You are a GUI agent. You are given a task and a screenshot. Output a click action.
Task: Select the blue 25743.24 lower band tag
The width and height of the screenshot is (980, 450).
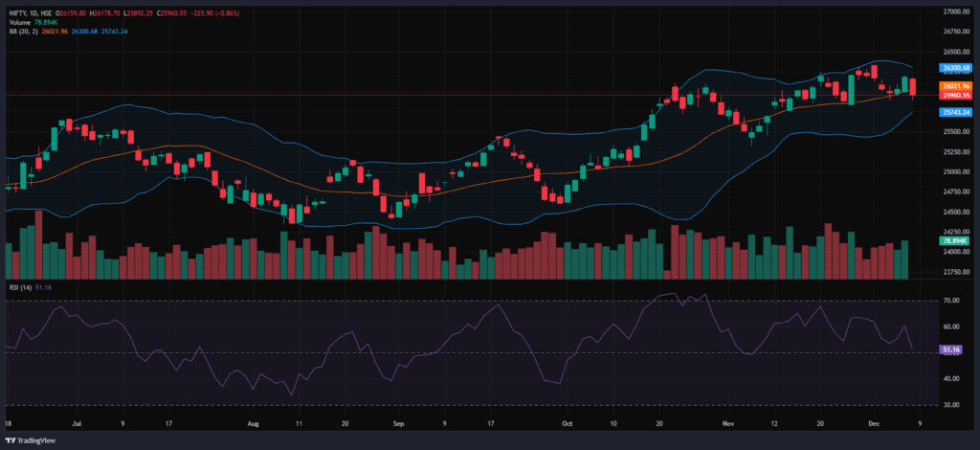954,112
